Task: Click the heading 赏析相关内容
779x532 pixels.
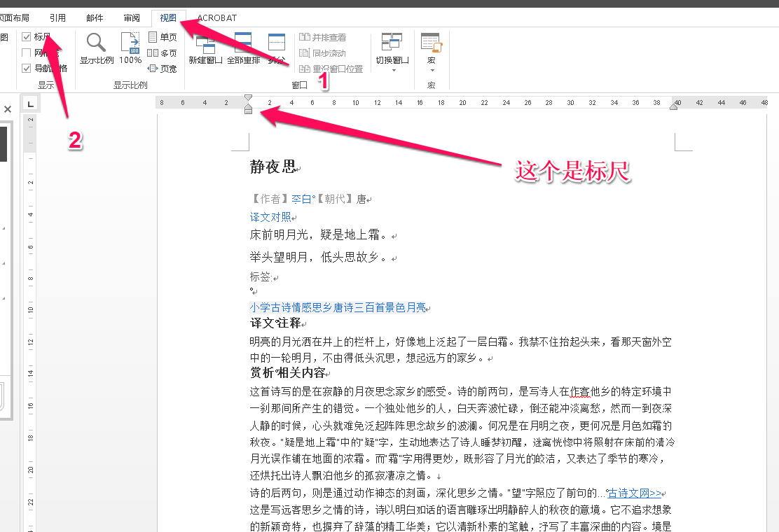Action: 287,372
